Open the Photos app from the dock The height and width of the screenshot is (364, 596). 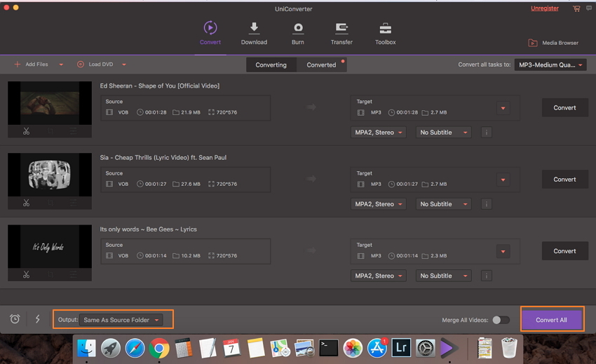353,348
